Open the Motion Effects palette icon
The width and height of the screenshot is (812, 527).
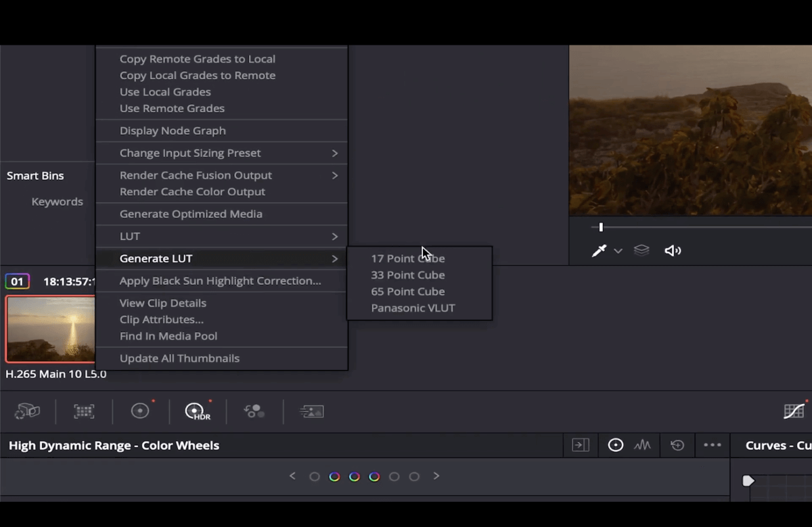point(312,411)
